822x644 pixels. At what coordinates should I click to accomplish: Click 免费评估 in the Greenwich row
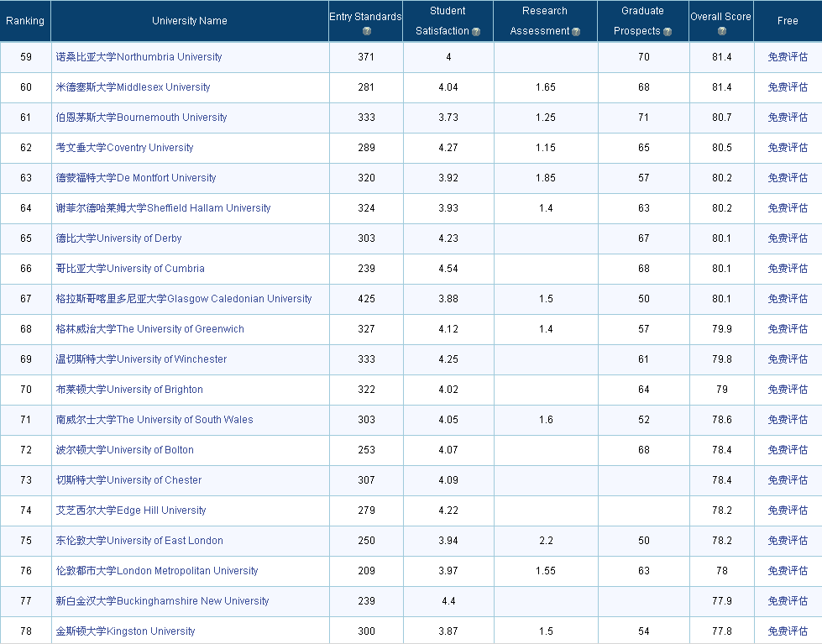[x=788, y=329]
